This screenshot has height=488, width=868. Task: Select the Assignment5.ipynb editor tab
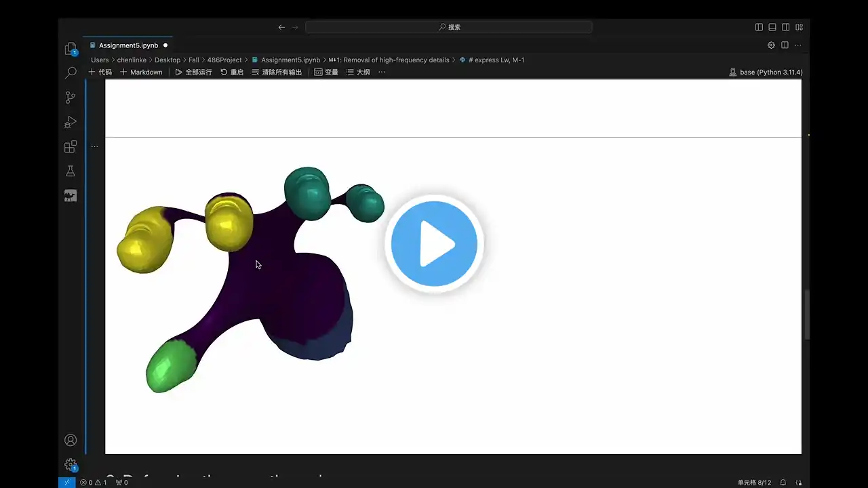[x=128, y=45]
